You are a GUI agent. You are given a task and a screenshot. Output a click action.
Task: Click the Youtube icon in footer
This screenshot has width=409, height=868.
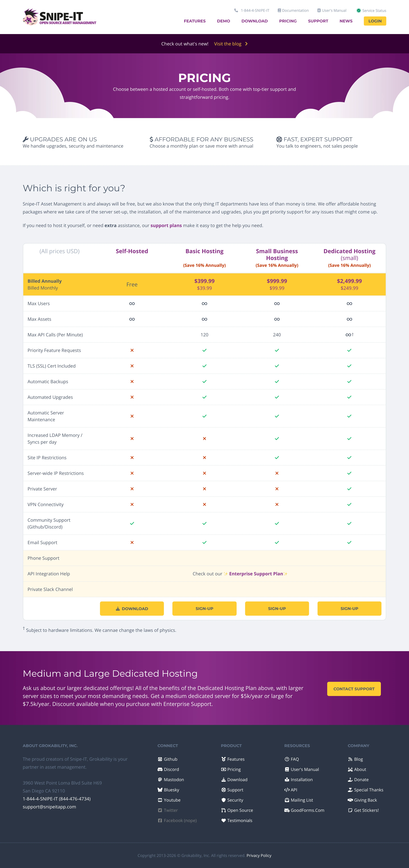point(160,800)
